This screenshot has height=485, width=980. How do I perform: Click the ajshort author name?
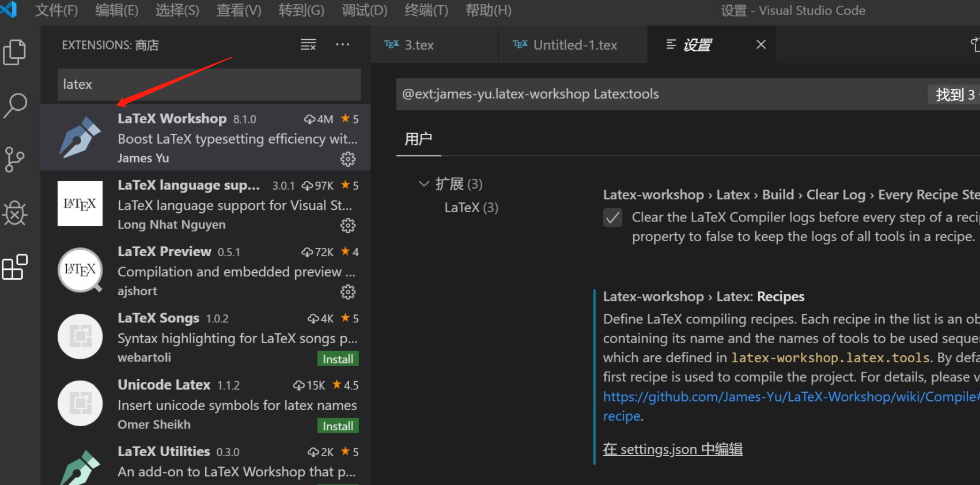point(137,291)
